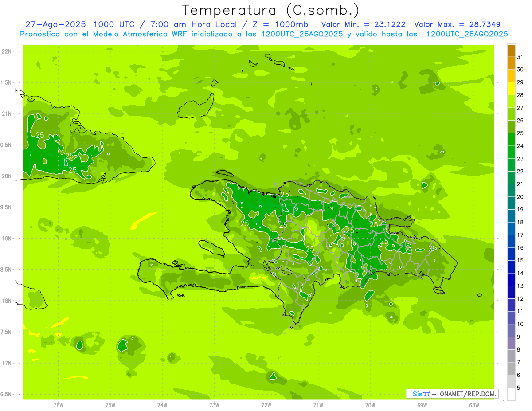Click the '18' value on the color legend

[x=520, y=222]
